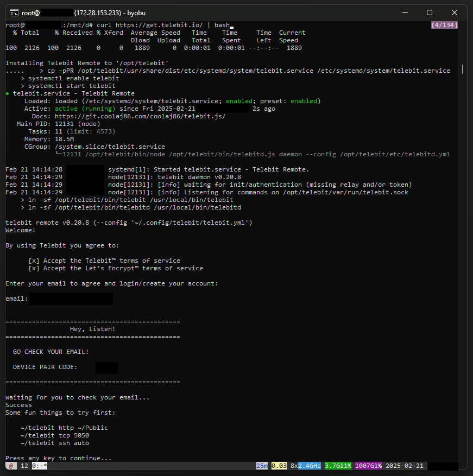Click the '1007G1%' disk usage indicator
Viewport: 473px width, 476px height.
click(368, 466)
